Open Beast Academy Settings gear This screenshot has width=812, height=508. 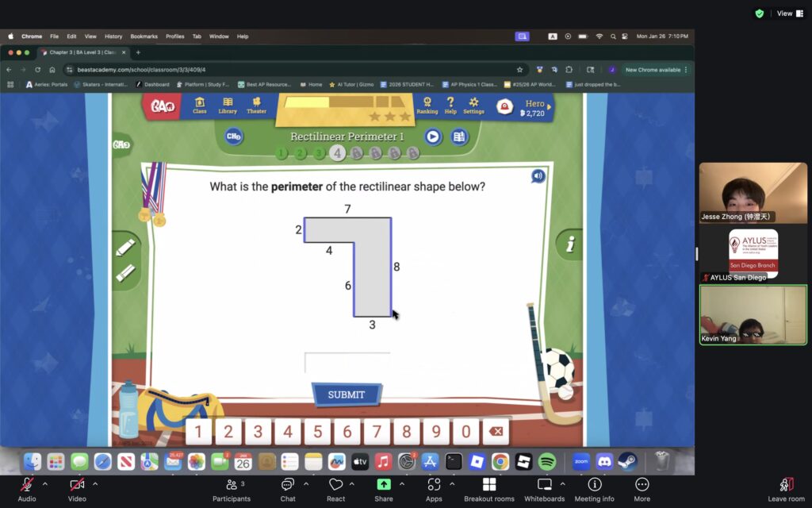pyautogui.click(x=473, y=106)
